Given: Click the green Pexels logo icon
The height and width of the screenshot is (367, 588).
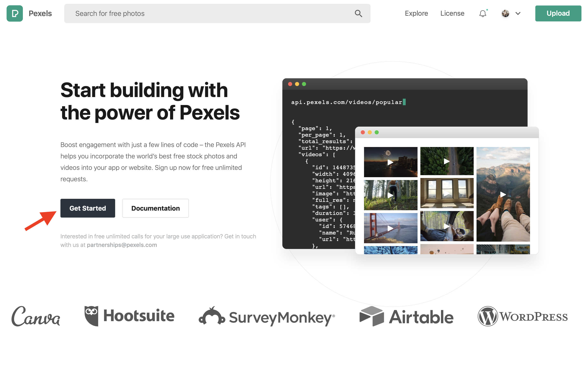Looking at the screenshot, I should click(x=14, y=13).
